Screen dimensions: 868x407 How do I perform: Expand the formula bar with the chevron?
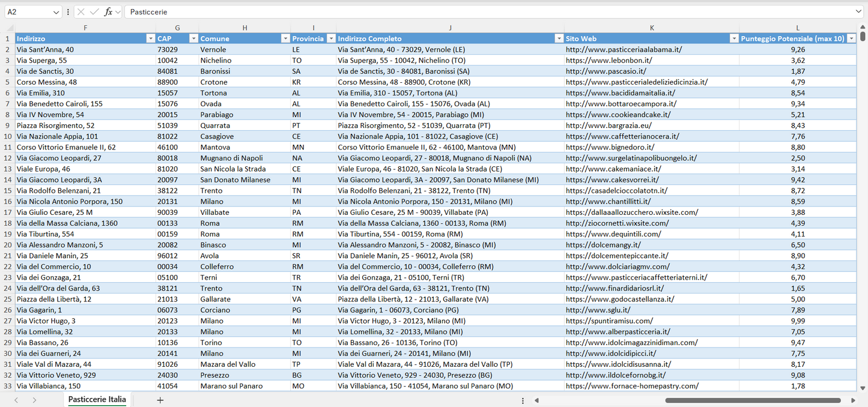pos(858,11)
